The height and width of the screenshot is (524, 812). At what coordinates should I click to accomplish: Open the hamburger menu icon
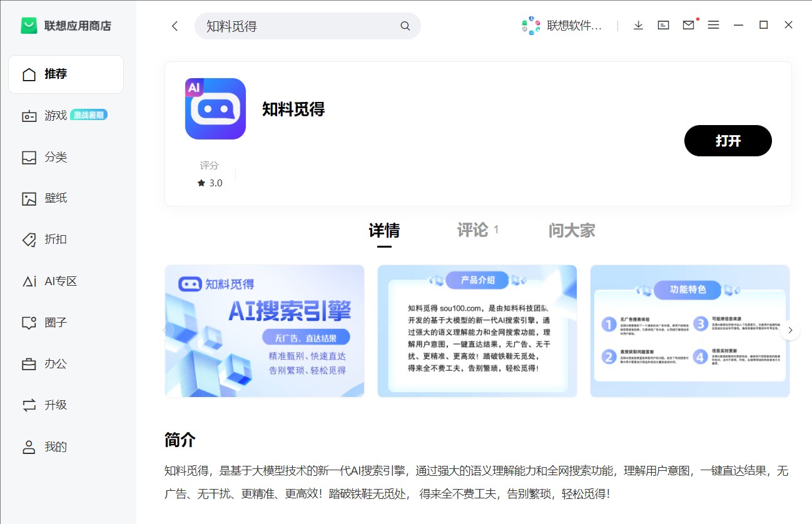713,25
